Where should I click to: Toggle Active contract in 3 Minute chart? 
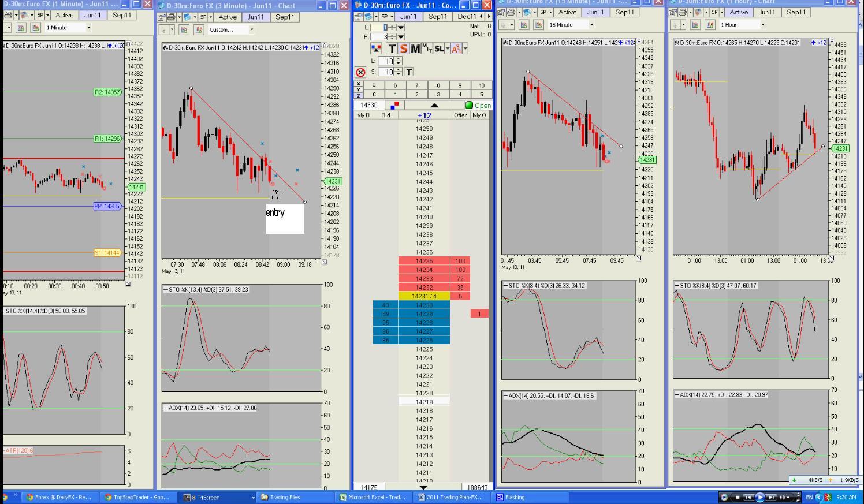pos(228,17)
